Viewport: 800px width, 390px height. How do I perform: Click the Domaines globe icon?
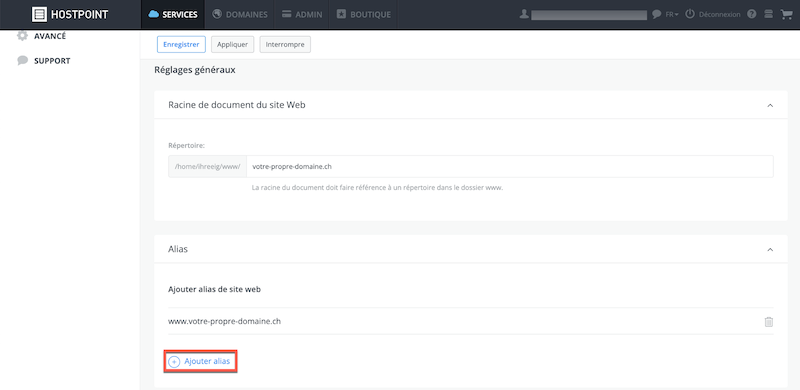click(217, 14)
